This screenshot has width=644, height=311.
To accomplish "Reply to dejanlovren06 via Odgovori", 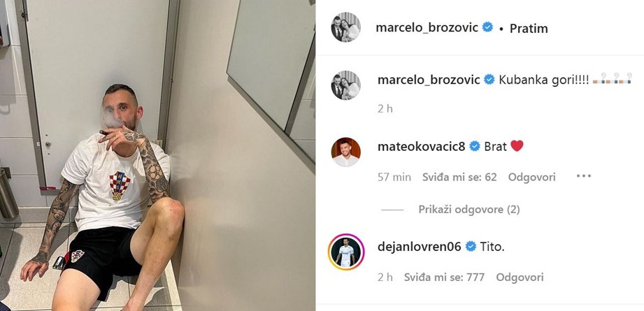I will [x=520, y=277].
